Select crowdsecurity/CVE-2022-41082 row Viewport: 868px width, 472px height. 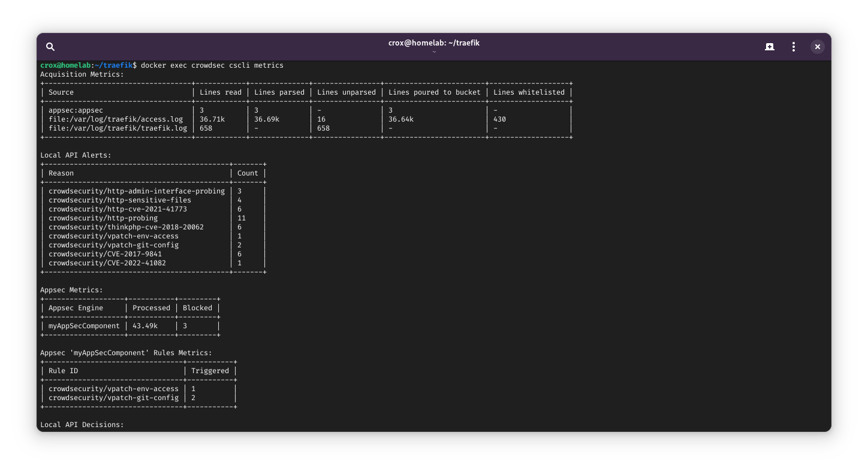(x=107, y=263)
